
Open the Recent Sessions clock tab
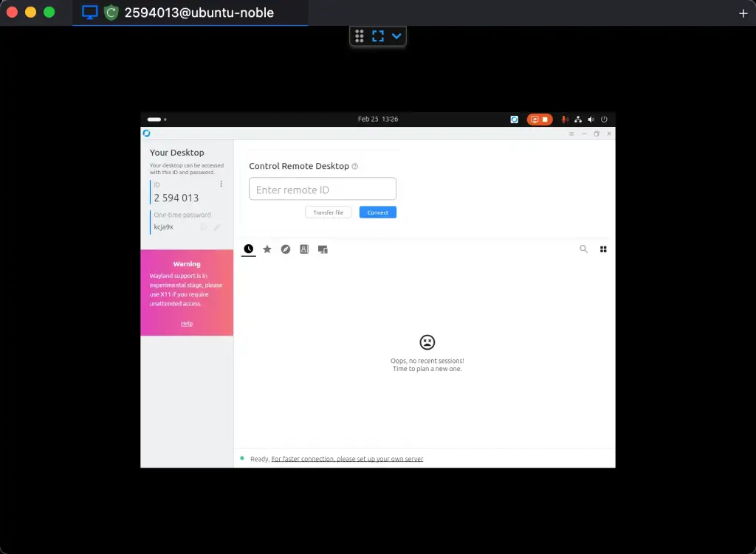tap(249, 249)
